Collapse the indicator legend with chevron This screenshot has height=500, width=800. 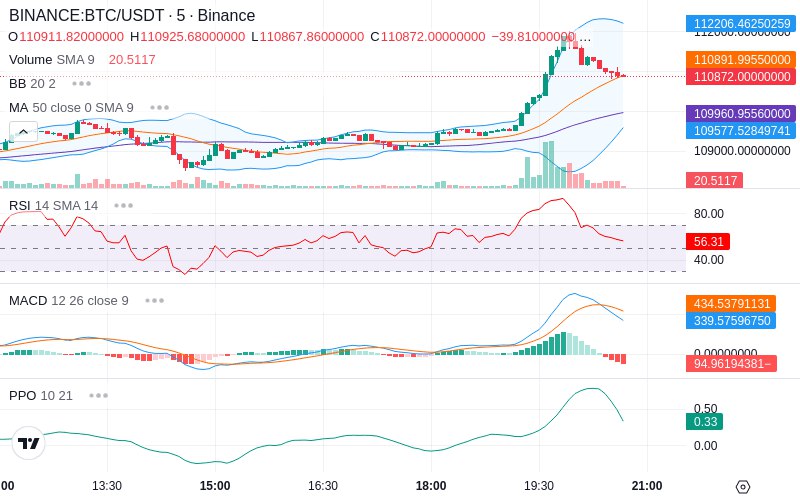[x=23, y=132]
